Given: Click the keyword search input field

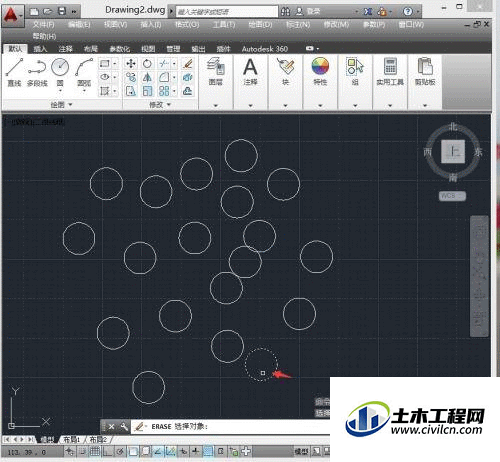Looking at the screenshot, I should pyautogui.click(x=227, y=12).
